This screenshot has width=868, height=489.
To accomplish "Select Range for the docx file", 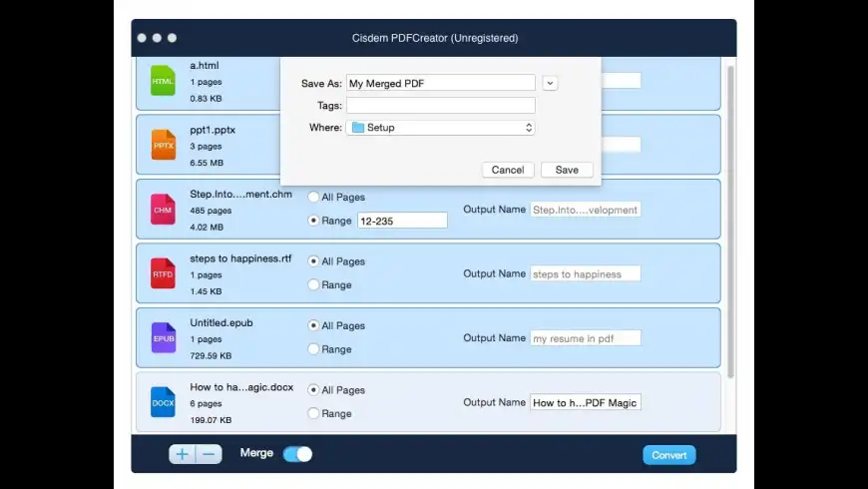I will coord(313,413).
